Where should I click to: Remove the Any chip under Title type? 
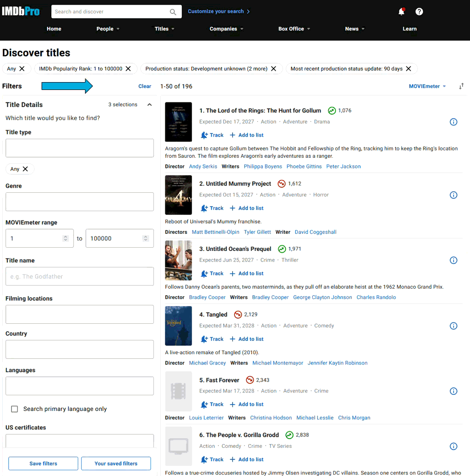(25, 169)
